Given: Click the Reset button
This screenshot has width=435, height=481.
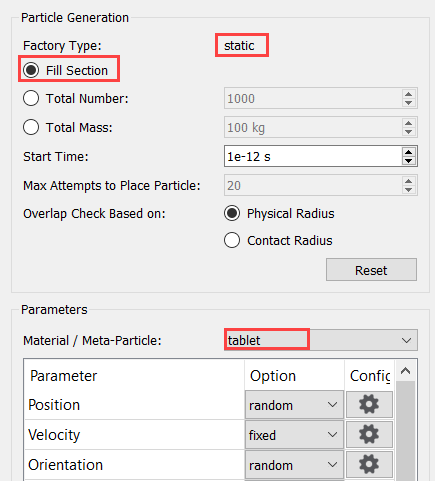Looking at the screenshot, I should coord(371,270).
